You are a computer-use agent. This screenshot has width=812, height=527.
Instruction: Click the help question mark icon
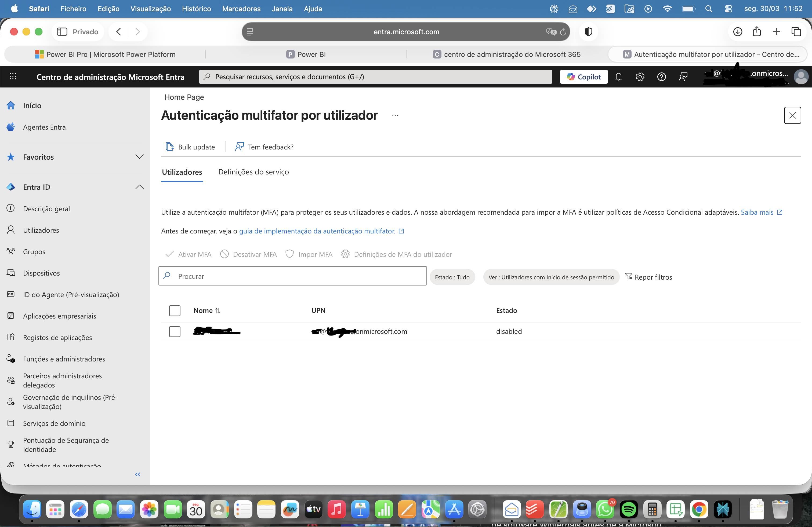(661, 77)
